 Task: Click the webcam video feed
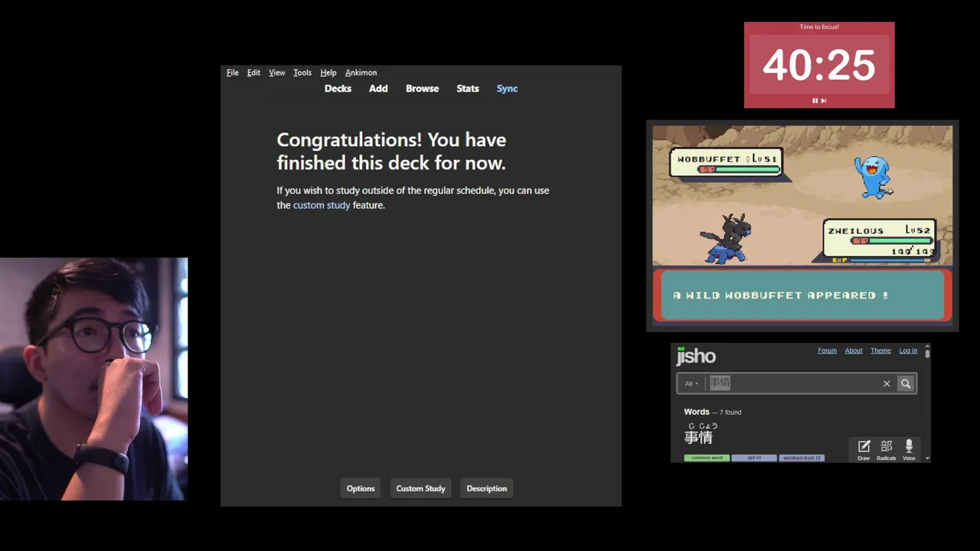click(93, 379)
